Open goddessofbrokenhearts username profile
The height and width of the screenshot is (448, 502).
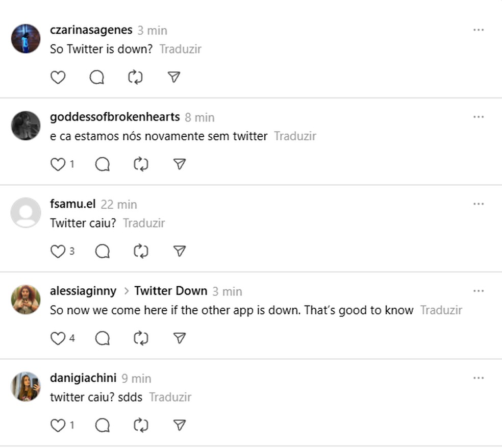pos(115,117)
